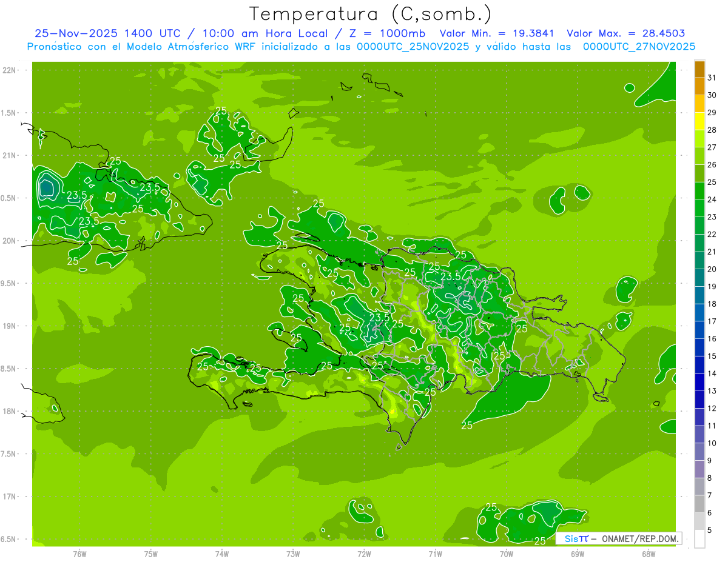
Task: Select the colorbar value label '25'
Action: tap(712, 182)
